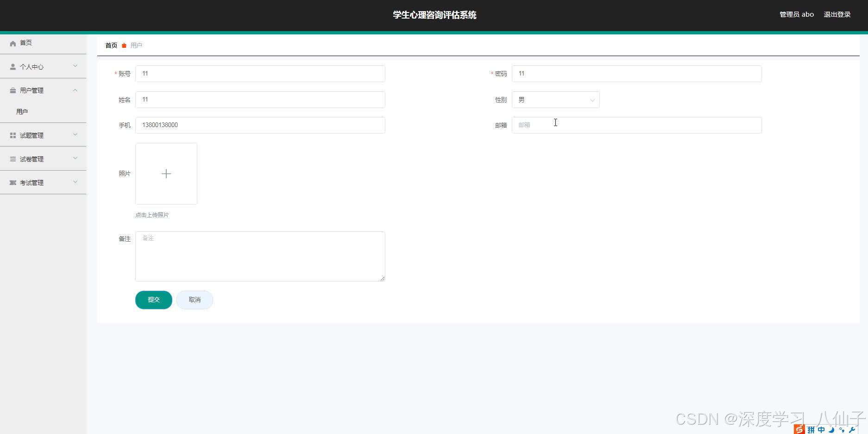Click the 用户管理 user management icon
The width and height of the screenshot is (868, 434).
pos(13,90)
